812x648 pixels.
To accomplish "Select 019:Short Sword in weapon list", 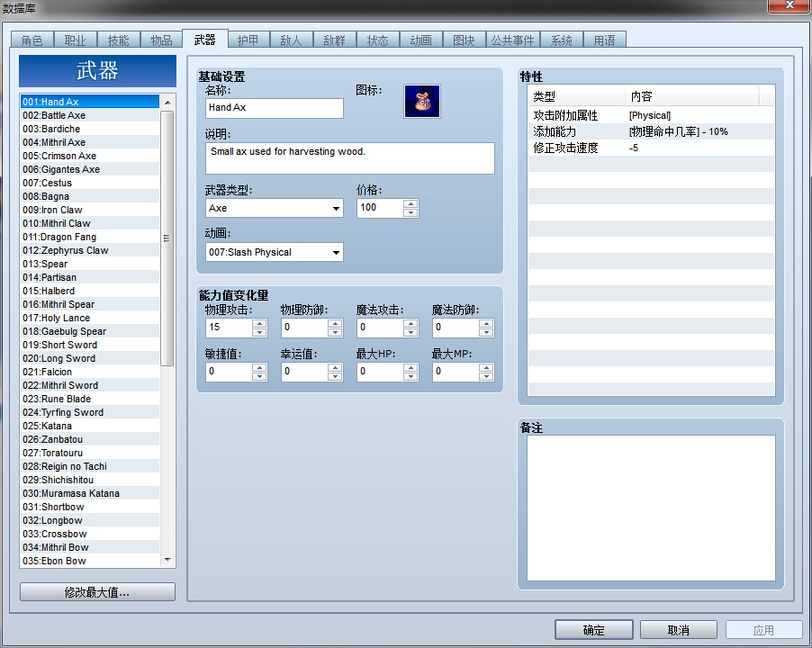I will pos(90,345).
